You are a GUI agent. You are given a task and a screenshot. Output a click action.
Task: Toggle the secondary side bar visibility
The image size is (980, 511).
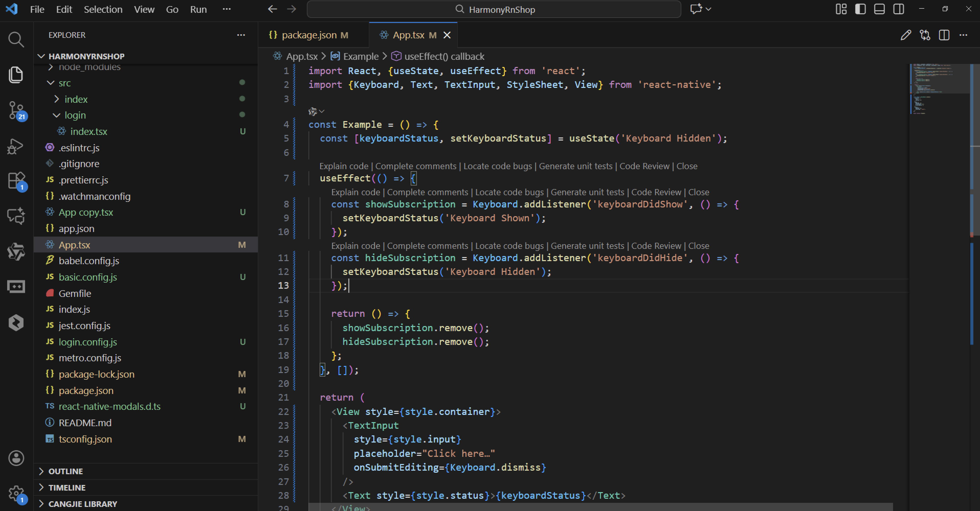click(899, 9)
